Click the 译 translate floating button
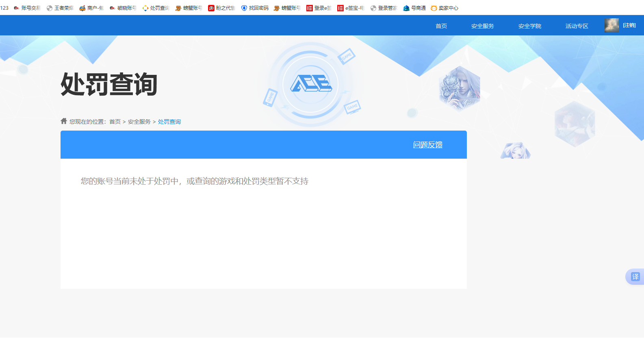 pyautogui.click(x=635, y=277)
